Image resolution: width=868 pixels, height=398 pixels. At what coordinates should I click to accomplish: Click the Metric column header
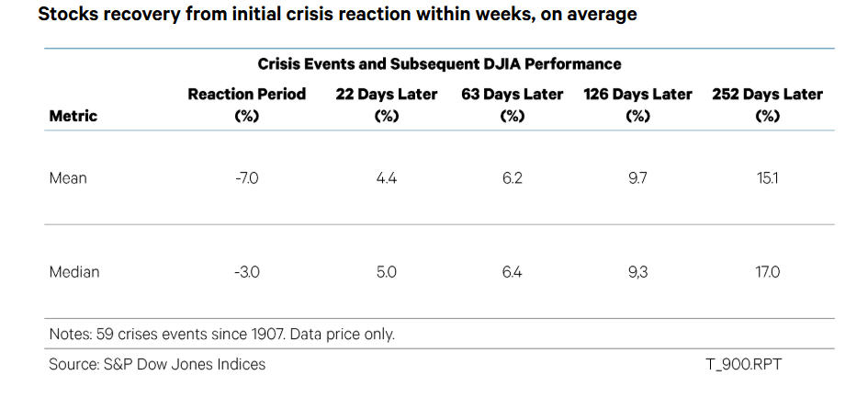73,117
